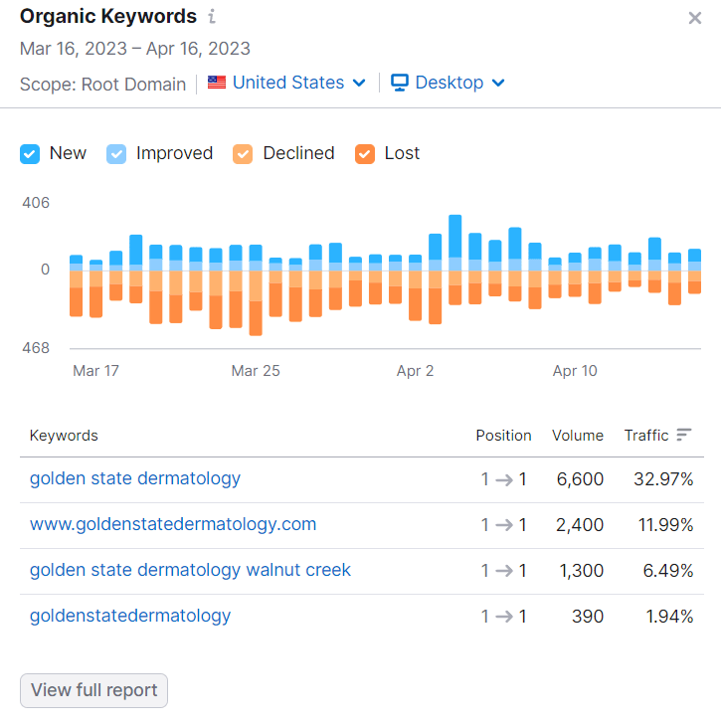Screen dimensions: 721x728
Task: Click the Keywords column header
Action: pyautogui.click(x=64, y=436)
